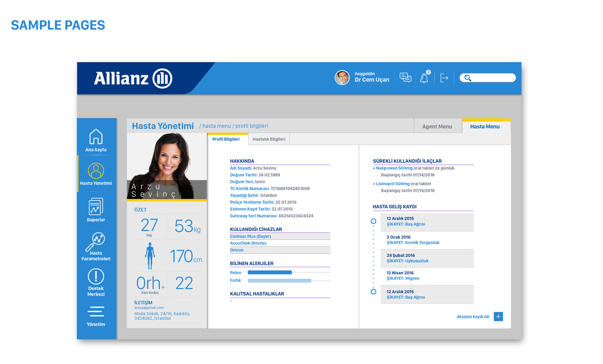Click Doğum Tarihi 24.02.1989 line
Viewport: 603px width, 364px height.
[x=255, y=175]
